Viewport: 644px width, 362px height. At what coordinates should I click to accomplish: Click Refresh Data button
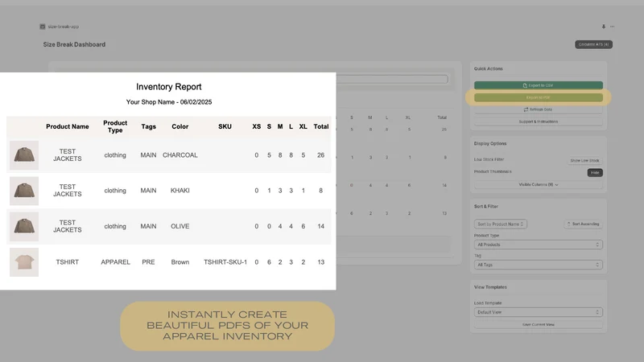pos(539,109)
